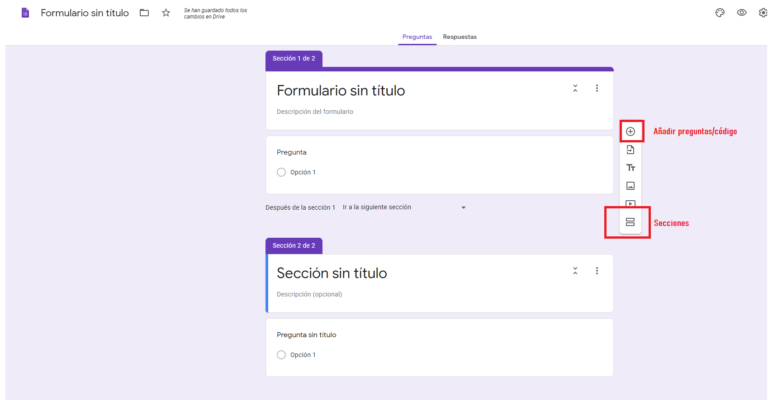Select Opción 1 under Pregunta sin título

coord(281,355)
